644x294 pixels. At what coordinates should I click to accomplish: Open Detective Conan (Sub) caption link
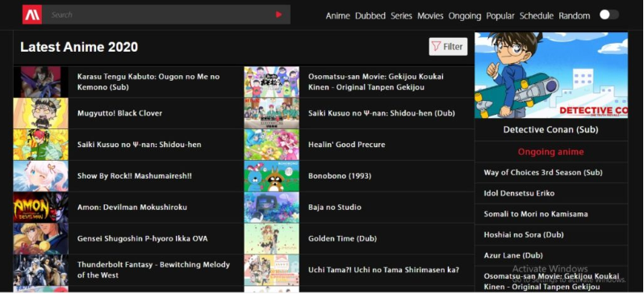point(550,130)
